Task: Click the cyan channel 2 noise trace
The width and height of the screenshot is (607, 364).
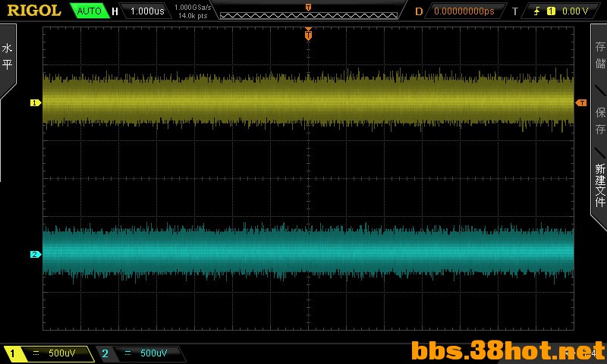Action: (308, 252)
